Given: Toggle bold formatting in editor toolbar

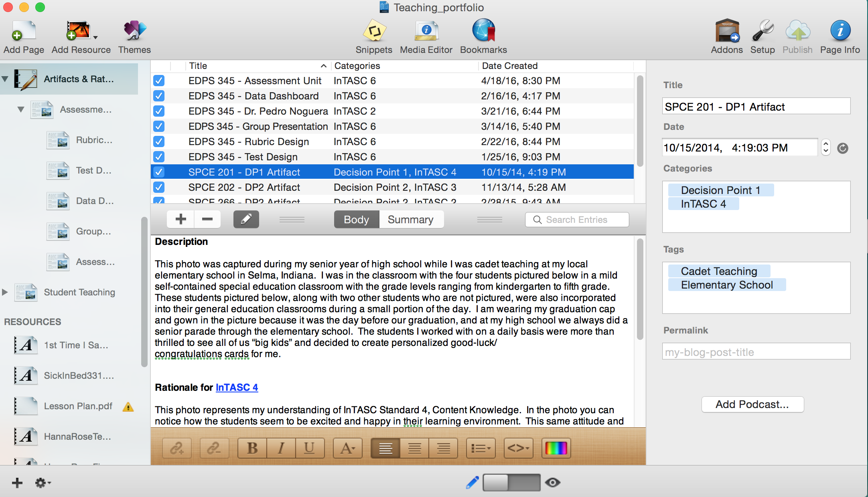Looking at the screenshot, I should click(x=252, y=448).
